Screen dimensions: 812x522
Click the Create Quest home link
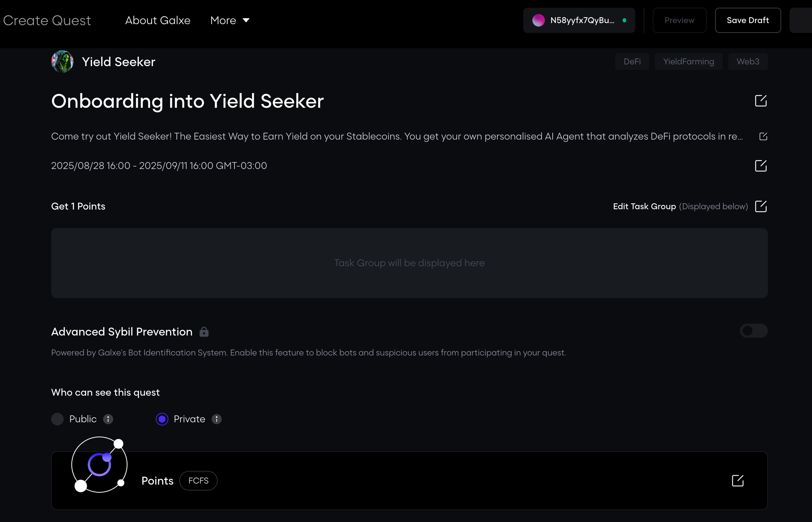47,20
